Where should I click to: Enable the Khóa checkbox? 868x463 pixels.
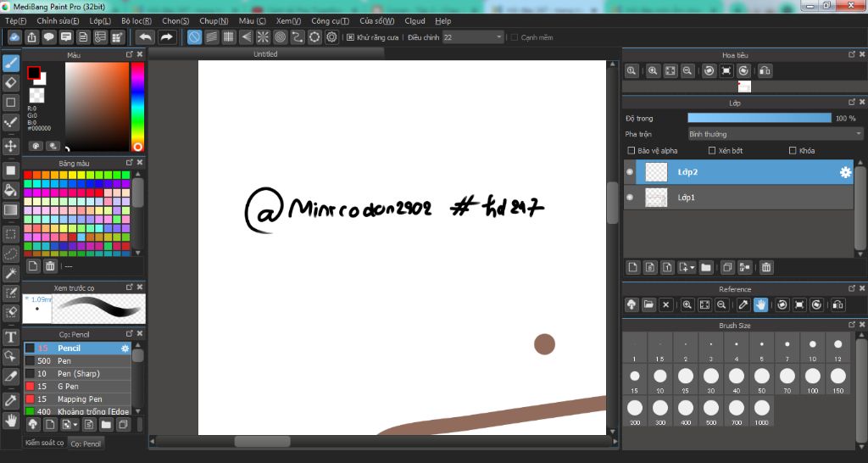pos(793,151)
